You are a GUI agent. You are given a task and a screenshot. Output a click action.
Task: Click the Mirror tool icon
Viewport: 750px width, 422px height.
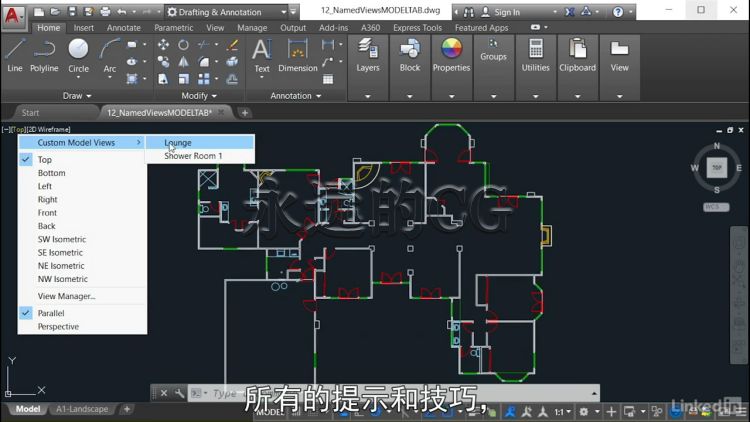[x=184, y=62]
